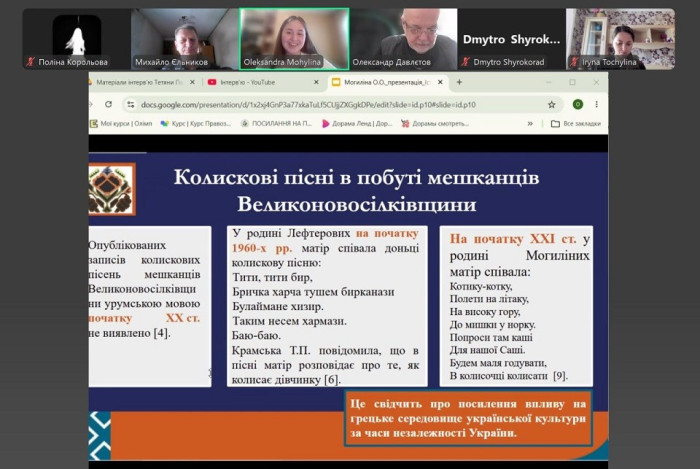The width and height of the screenshot is (700, 469).
Task: View site information icon in address bar
Action: [x=130, y=104]
